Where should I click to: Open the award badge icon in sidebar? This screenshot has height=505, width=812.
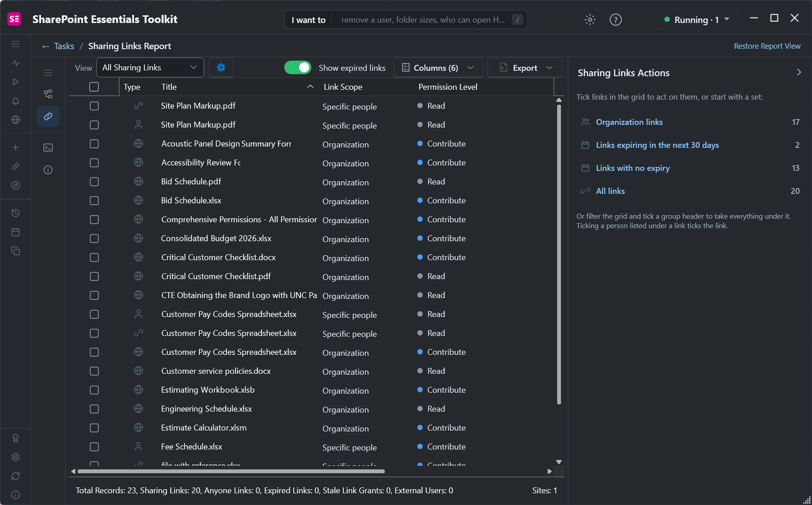point(15,438)
